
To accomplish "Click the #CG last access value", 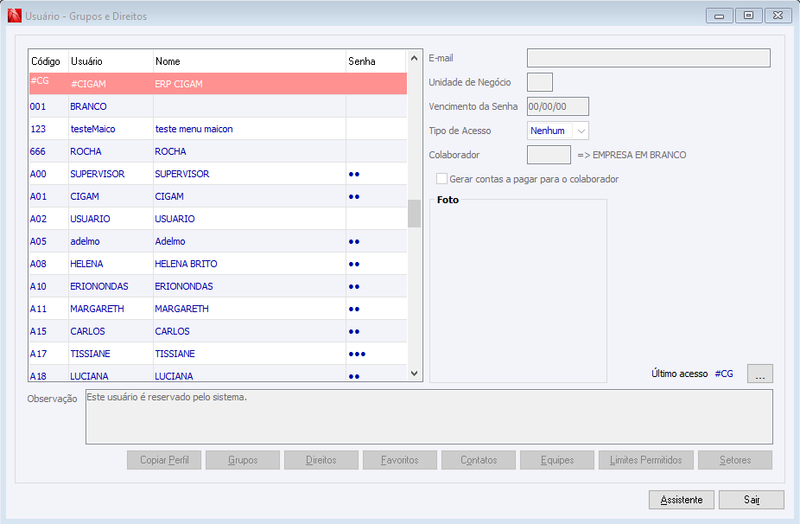I will (x=724, y=373).
